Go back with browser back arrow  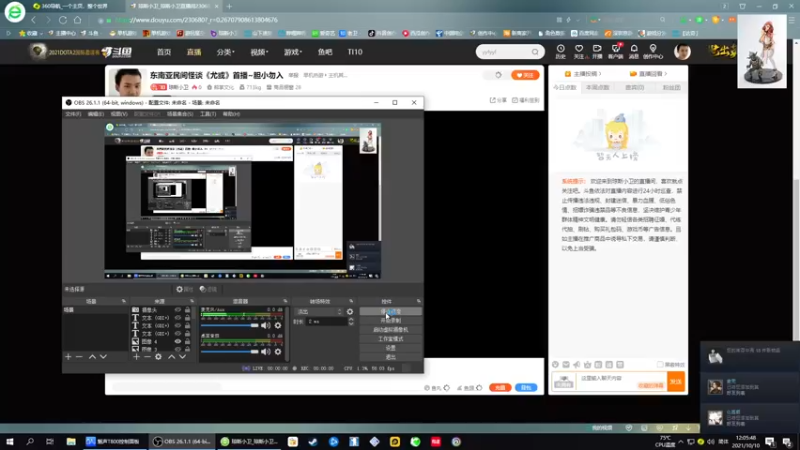click(x=34, y=20)
